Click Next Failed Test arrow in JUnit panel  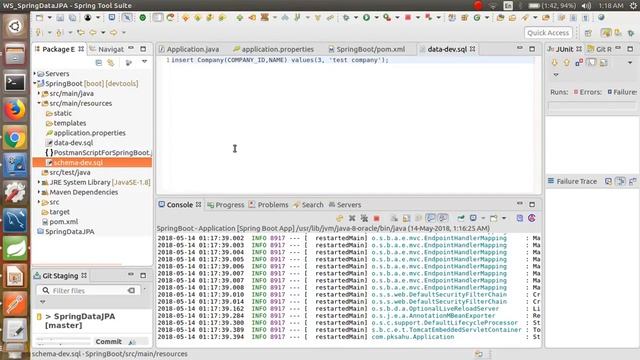[554, 63]
